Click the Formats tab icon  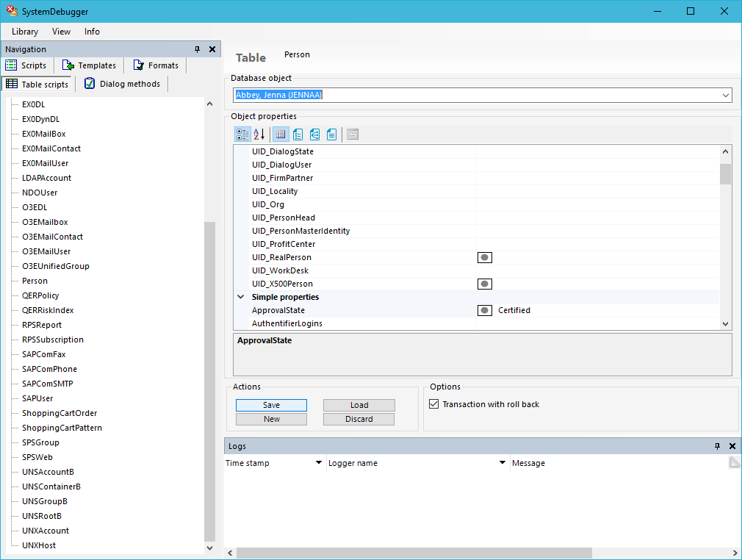tap(138, 65)
